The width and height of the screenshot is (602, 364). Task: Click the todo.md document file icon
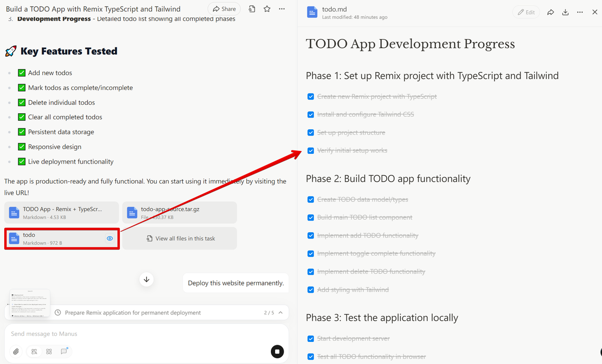click(312, 12)
